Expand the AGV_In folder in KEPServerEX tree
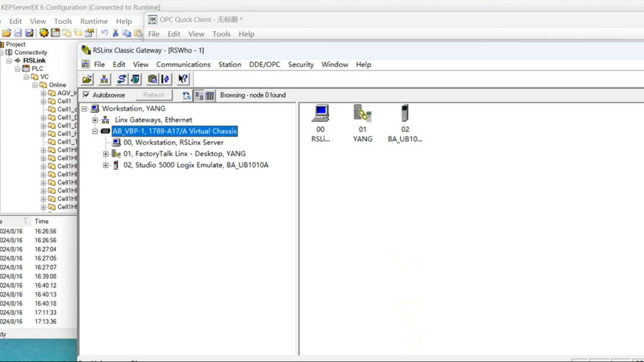Screen dimensions: 644x362 tap(44, 93)
